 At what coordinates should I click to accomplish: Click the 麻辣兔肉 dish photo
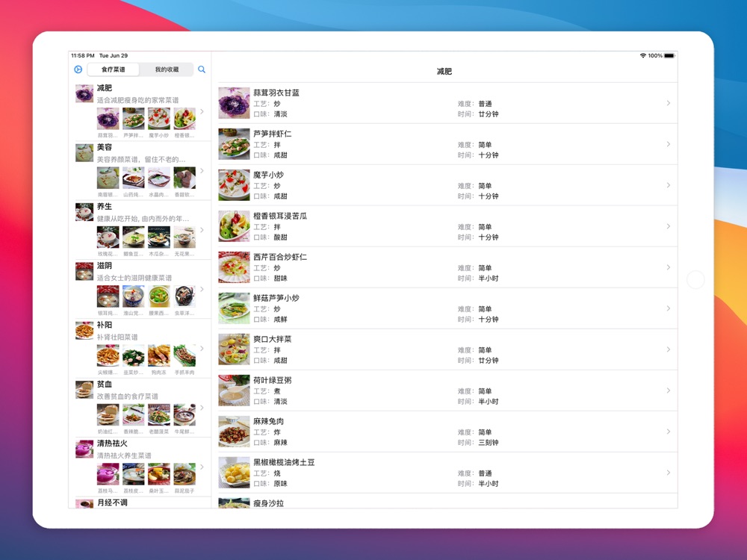(x=234, y=432)
